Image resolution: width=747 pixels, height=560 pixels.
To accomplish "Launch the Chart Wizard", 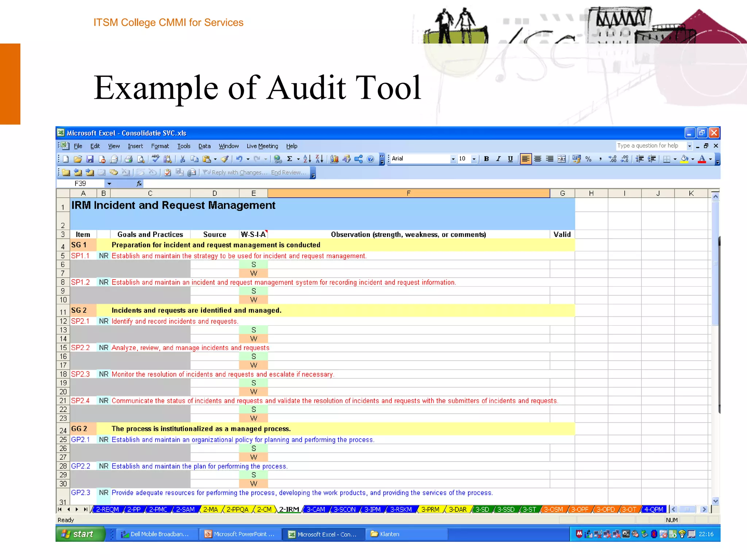I will (334, 159).
